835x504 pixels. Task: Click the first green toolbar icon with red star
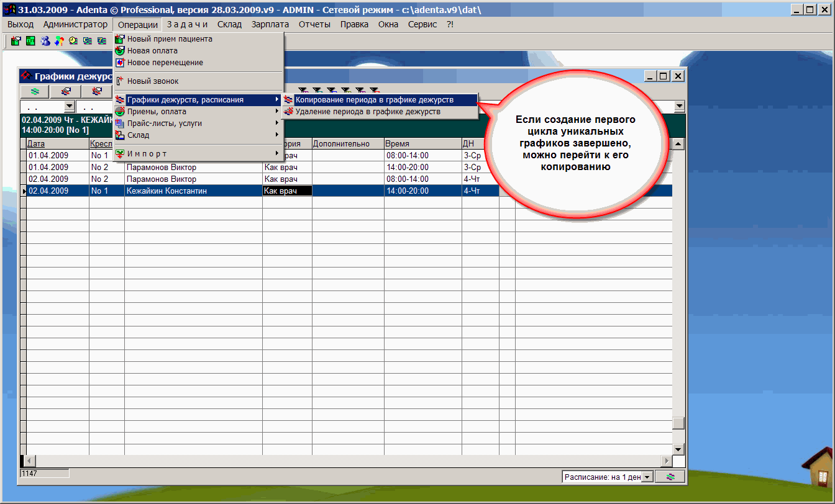(x=16, y=41)
